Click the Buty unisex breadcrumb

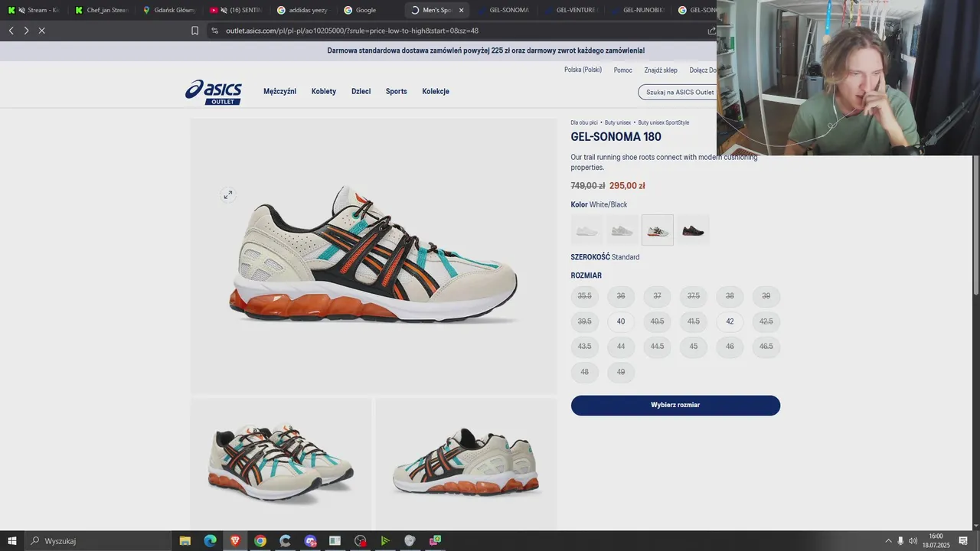618,122
